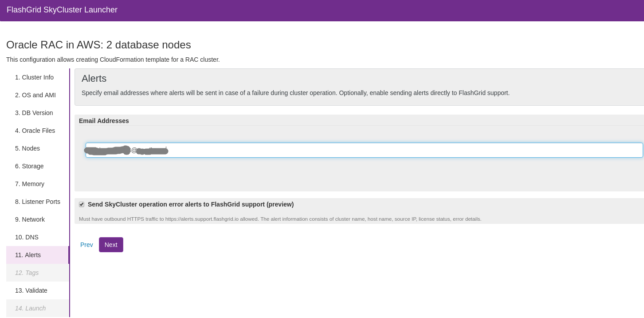
Task: Open the Storage step
Action: [29, 166]
